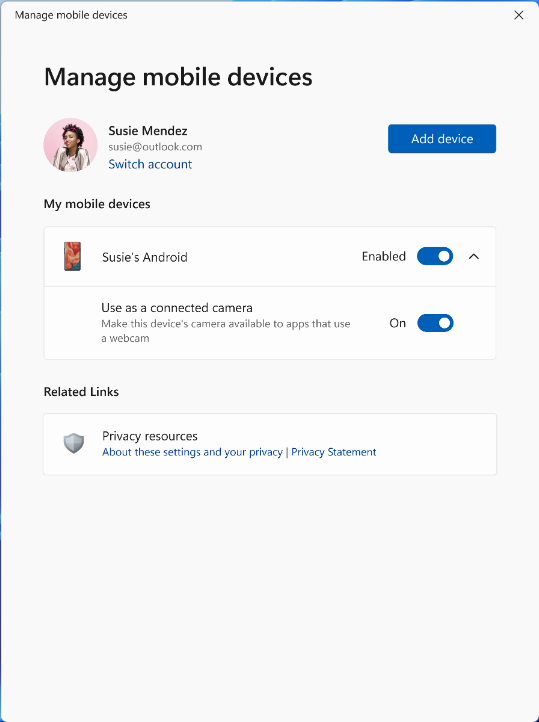The image size is (539, 722).
Task: Click the On label beside camera toggle
Action: 398,323
